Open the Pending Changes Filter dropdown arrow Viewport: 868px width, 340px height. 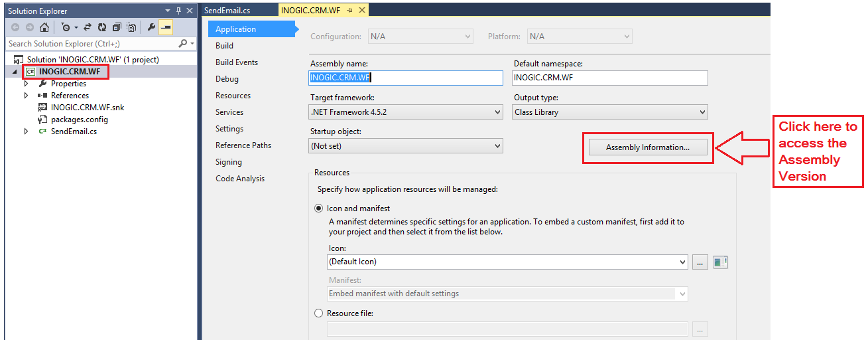[76, 27]
